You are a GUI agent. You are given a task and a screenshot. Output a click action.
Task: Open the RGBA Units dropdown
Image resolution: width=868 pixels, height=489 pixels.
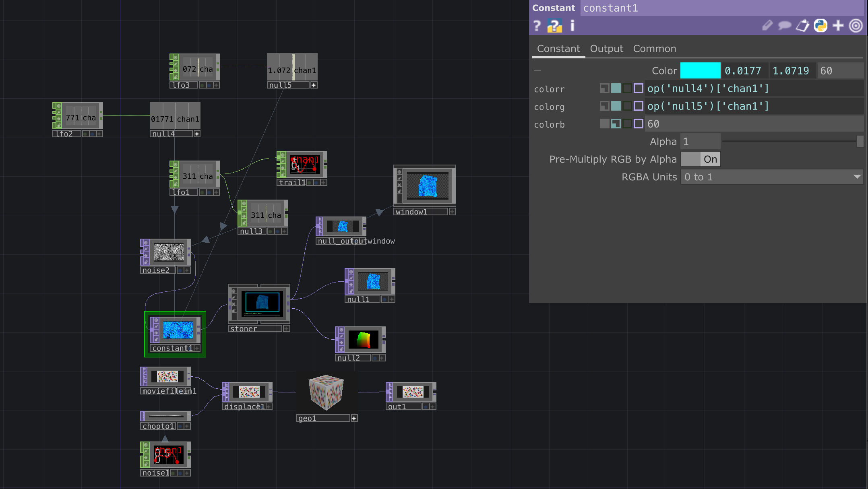771,177
